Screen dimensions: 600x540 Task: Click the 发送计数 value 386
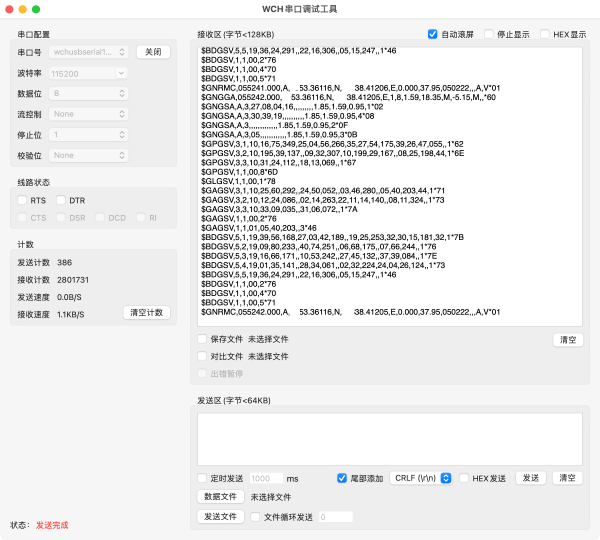tap(64, 263)
